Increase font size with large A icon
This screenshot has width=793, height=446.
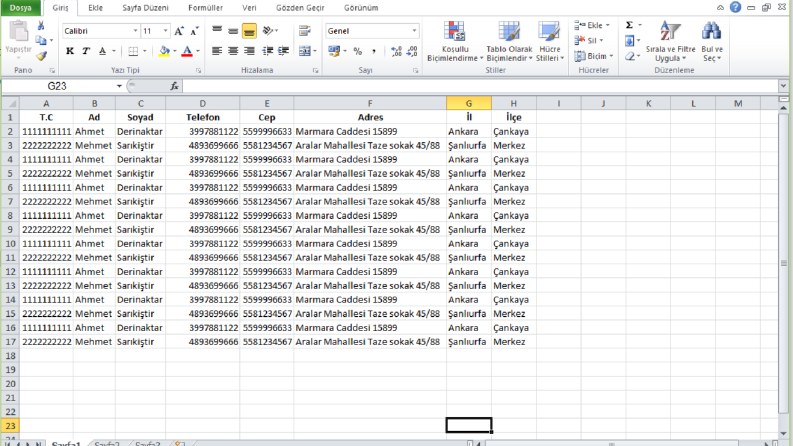coord(179,31)
